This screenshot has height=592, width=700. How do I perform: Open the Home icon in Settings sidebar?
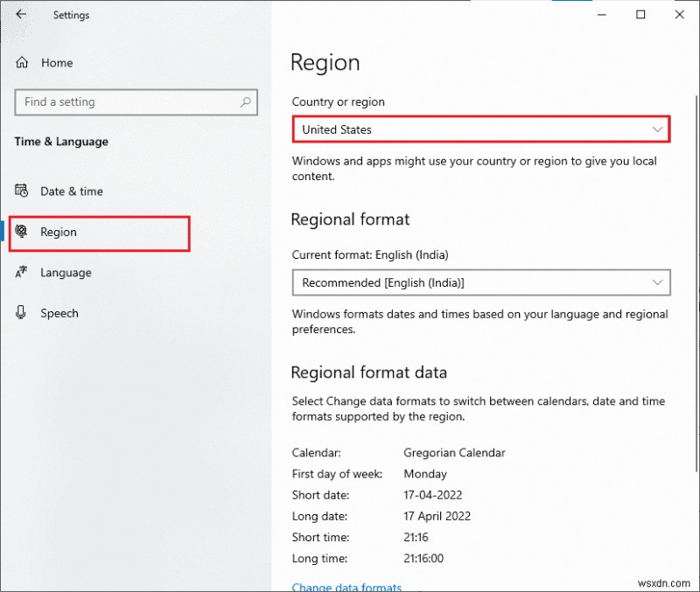point(21,62)
